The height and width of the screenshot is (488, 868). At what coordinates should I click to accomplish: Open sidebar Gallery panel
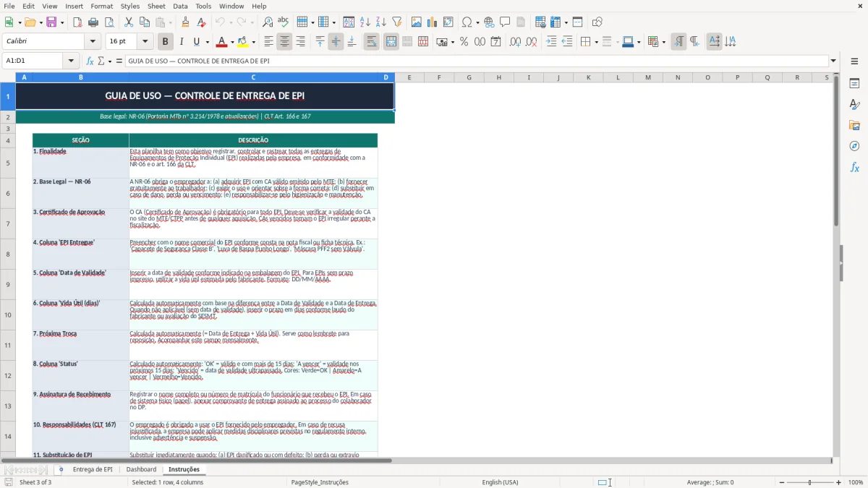[854, 126]
